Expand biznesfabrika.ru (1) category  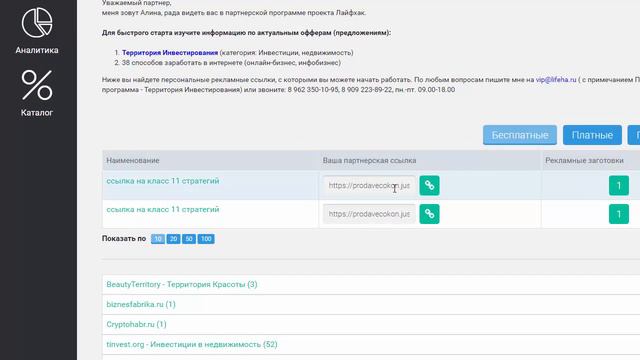coord(141,304)
